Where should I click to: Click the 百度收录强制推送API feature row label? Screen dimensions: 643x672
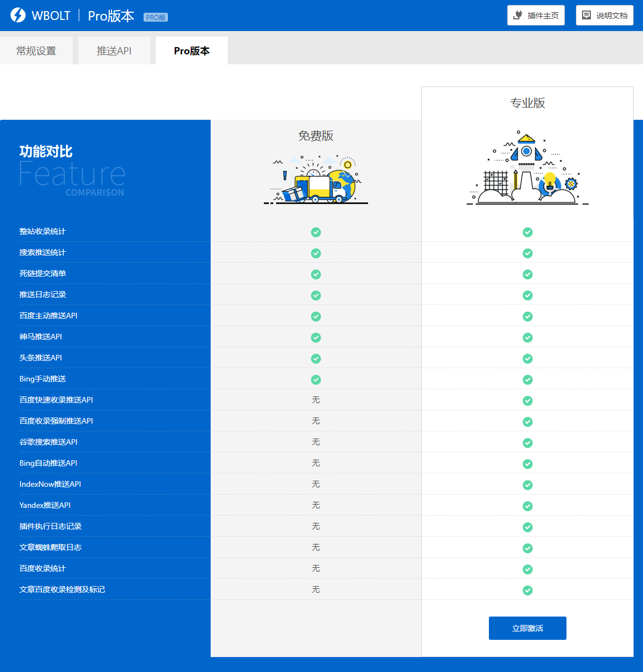click(x=56, y=421)
